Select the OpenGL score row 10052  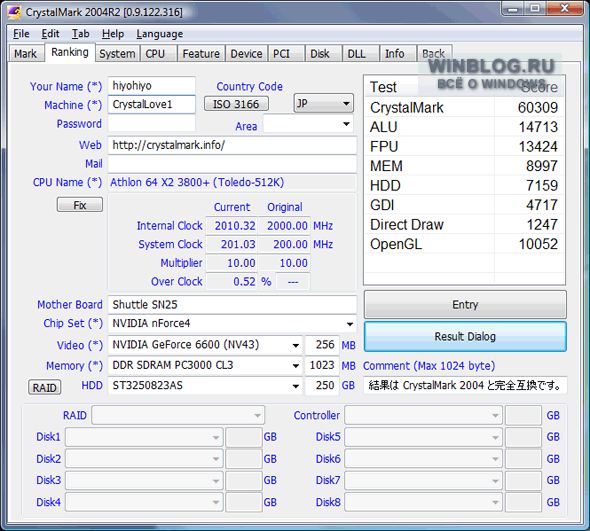464,244
